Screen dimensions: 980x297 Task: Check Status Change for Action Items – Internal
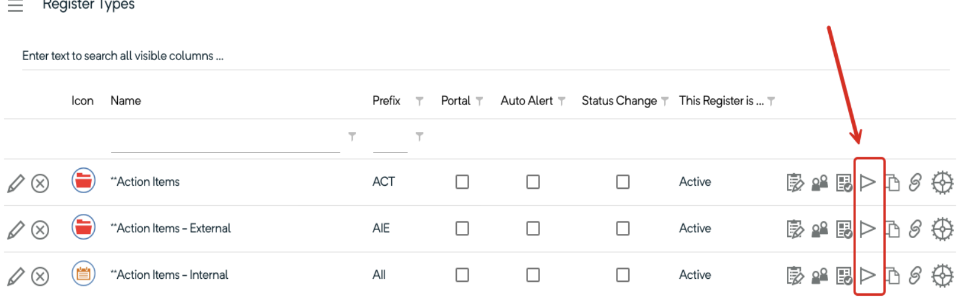623,275
